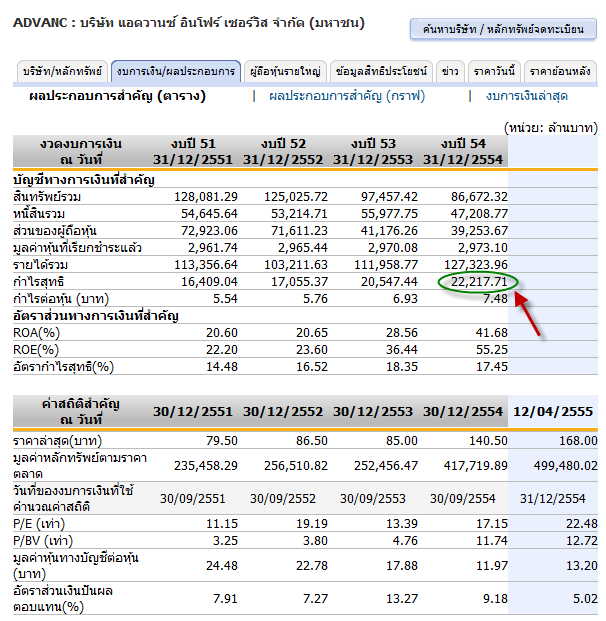Switch to the ราคาย้อนหลัง tab
This screenshot has width=606, height=621.
click(x=560, y=71)
